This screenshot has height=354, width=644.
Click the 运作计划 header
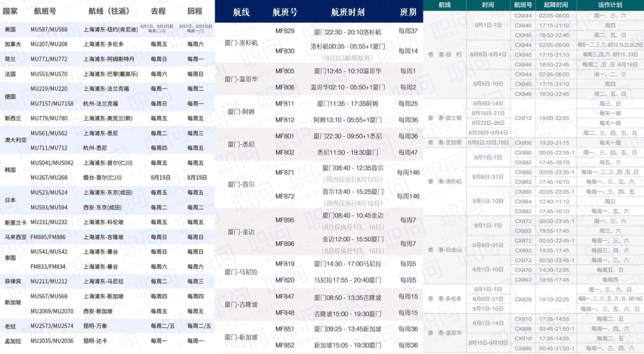610,5
